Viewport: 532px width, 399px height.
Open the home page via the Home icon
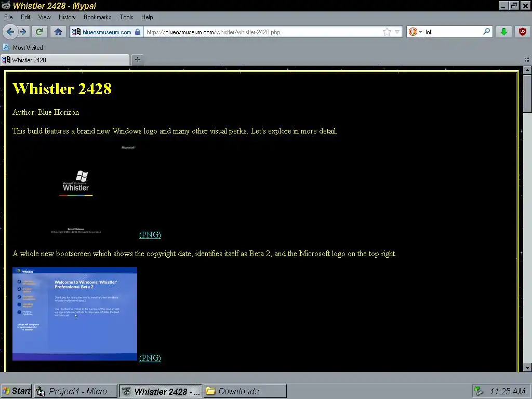pyautogui.click(x=58, y=32)
